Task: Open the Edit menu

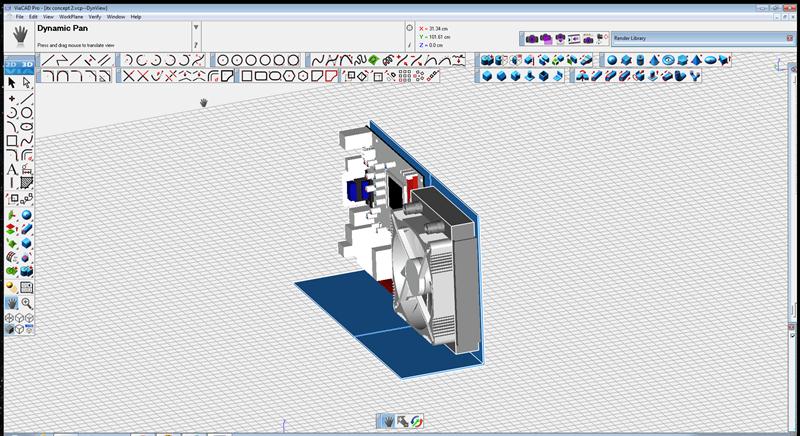Action: pos(33,17)
